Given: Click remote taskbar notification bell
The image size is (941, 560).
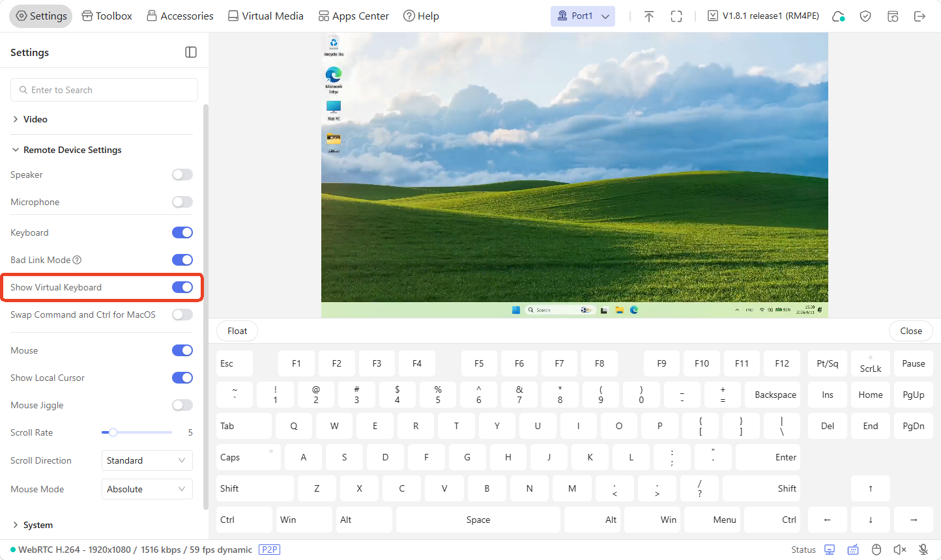Looking at the screenshot, I should [820, 310].
